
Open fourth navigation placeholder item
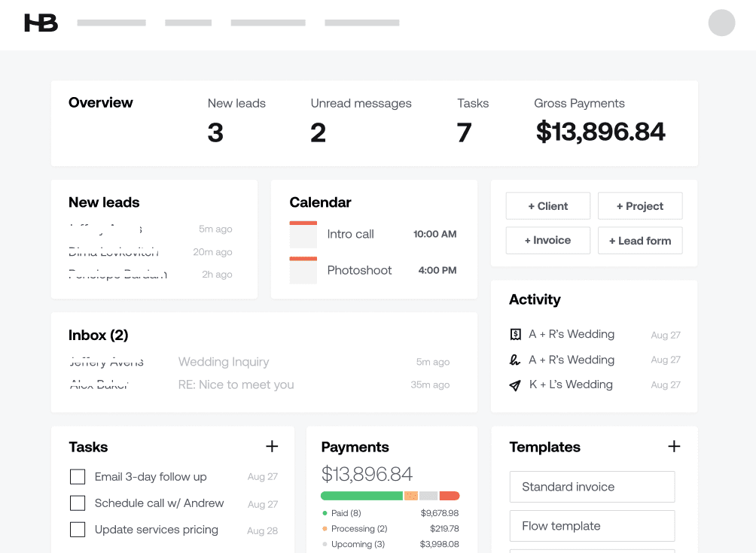point(362,23)
